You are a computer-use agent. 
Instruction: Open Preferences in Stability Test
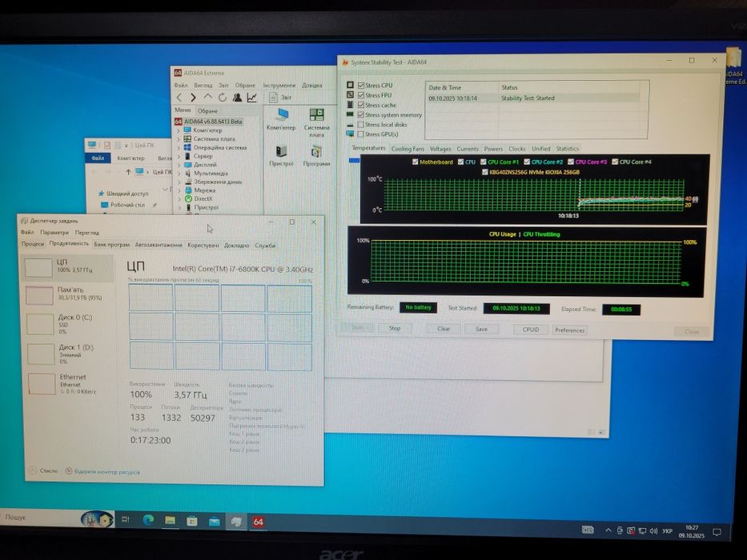569,330
